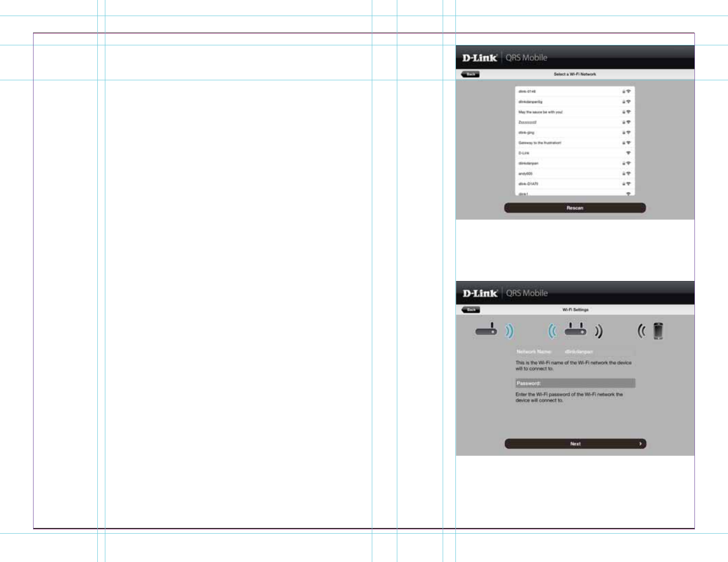
Task: Click the Wi-Fi signal icon for dlink-0148
Action: tap(628, 92)
